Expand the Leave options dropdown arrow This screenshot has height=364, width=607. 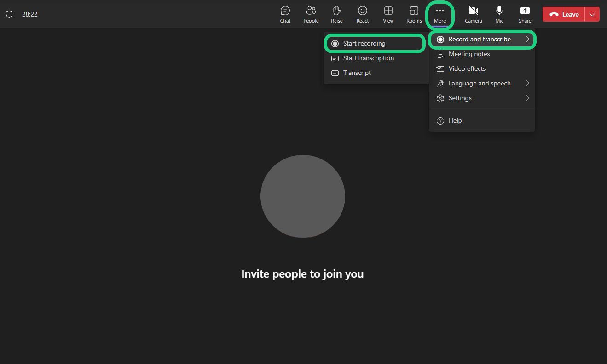point(592,14)
